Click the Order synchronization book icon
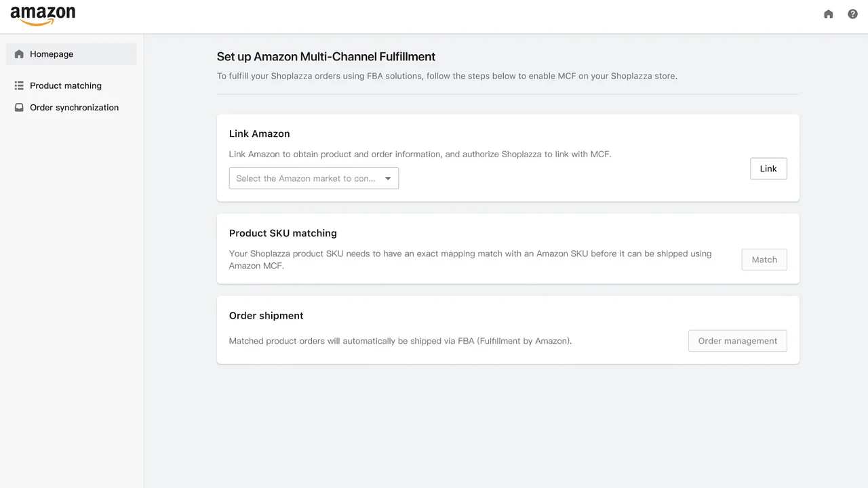Viewport: 868px width, 488px height. [19, 107]
